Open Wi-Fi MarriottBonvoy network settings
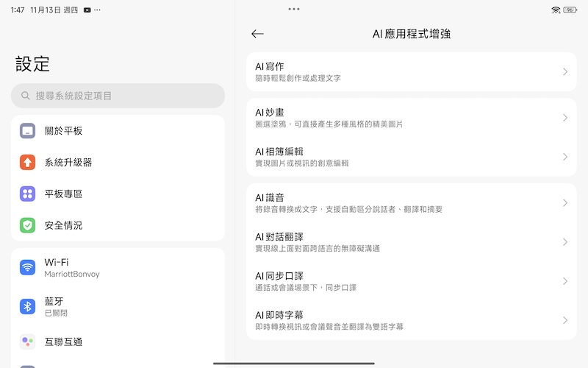Viewport: 588px width, 368px height. pyautogui.click(x=118, y=267)
